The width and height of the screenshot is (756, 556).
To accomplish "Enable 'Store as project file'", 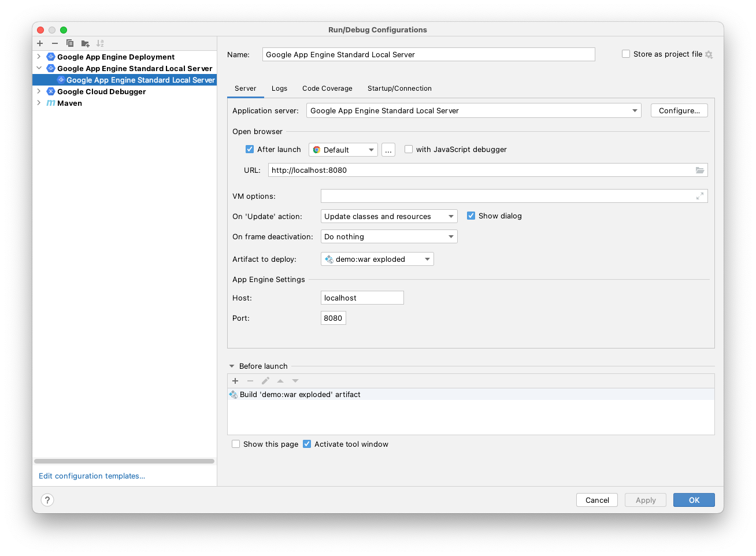I will (x=626, y=54).
